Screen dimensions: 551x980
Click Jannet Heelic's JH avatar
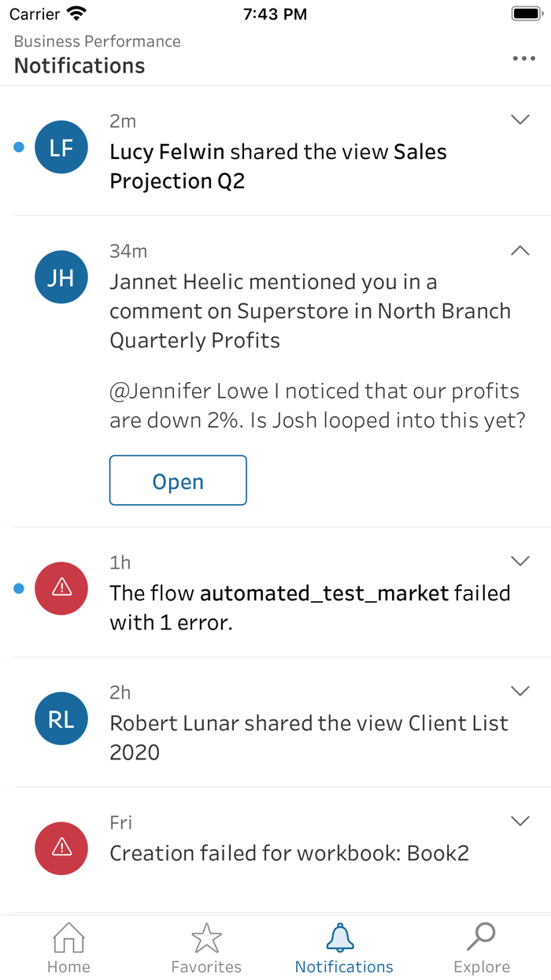(61, 277)
